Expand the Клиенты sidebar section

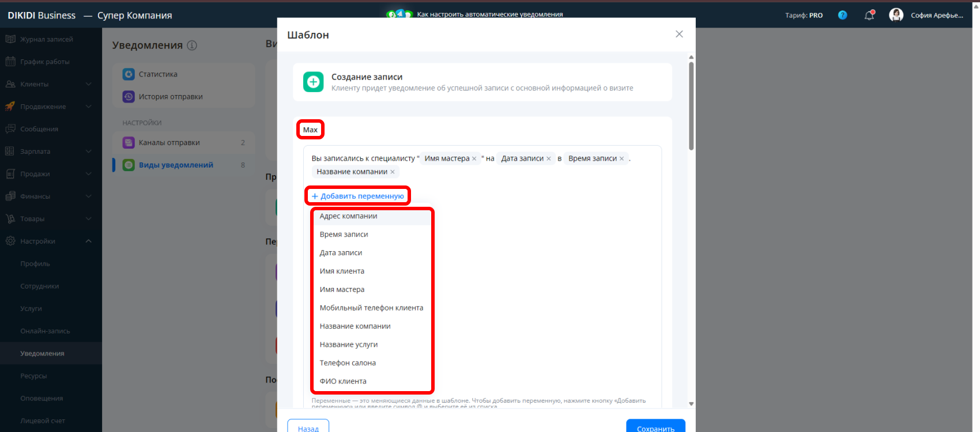[88, 84]
